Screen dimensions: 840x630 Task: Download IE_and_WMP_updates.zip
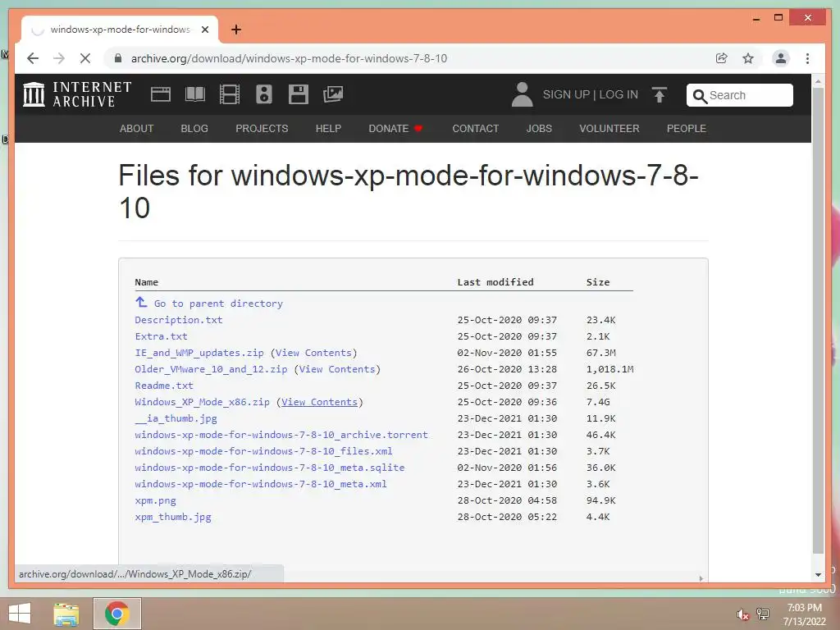click(x=199, y=353)
